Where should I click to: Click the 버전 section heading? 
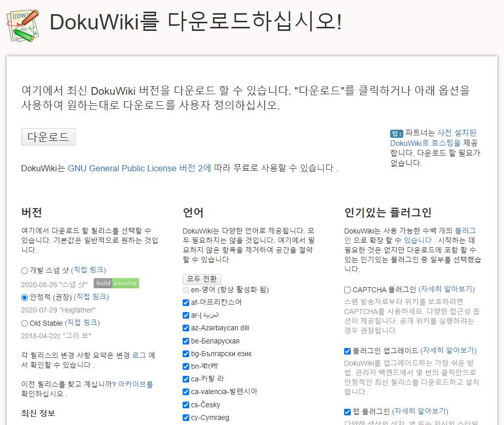[x=31, y=212]
